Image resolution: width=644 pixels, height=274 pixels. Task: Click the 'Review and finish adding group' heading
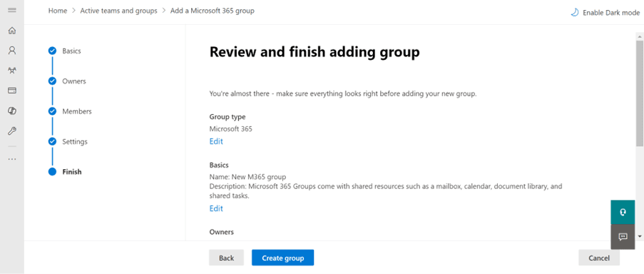pyautogui.click(x=315, y=52)
